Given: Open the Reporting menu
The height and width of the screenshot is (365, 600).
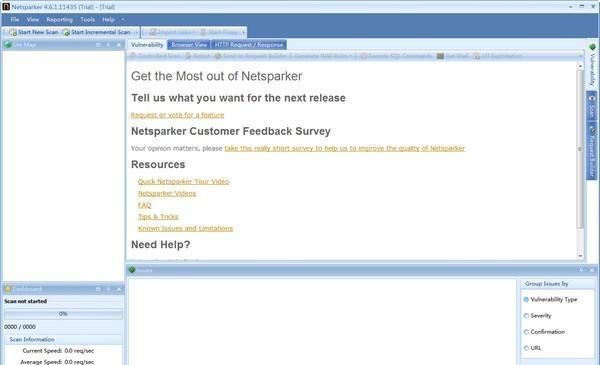Looking at the screenshot, I should tap(59, 19).
